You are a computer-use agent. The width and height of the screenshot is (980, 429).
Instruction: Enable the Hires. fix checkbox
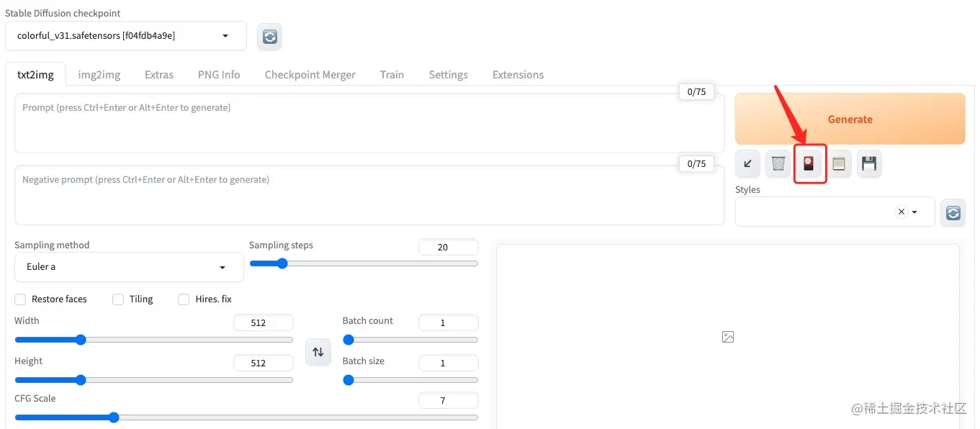pyautogui.click(x=184, y=299)
